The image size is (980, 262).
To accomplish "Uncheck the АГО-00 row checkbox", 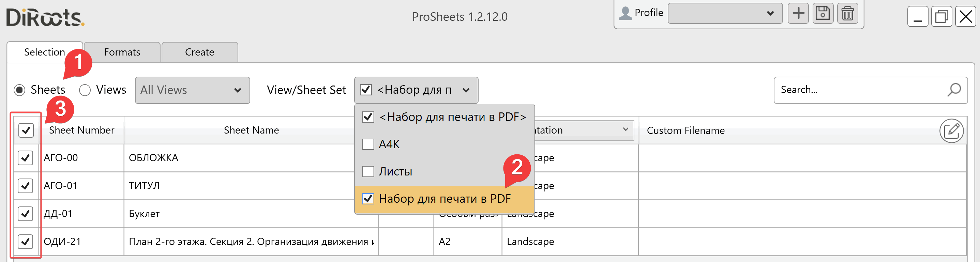I will click(26, 158).
